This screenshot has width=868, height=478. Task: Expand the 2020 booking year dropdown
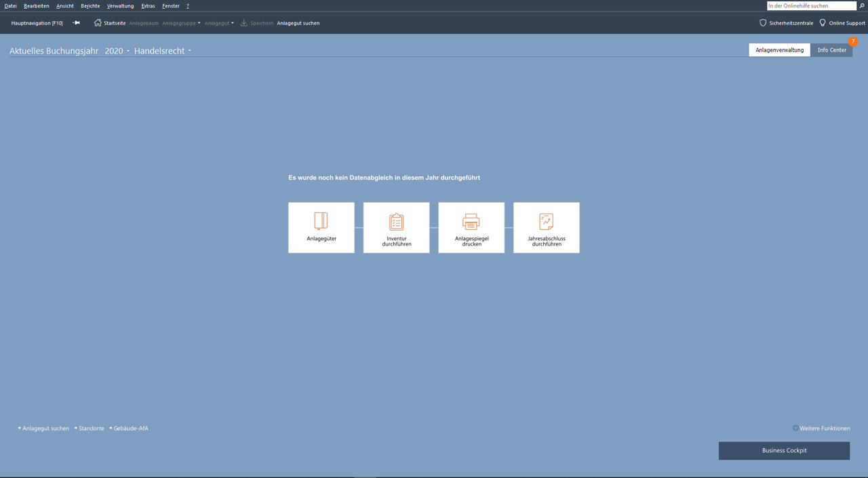117,51
